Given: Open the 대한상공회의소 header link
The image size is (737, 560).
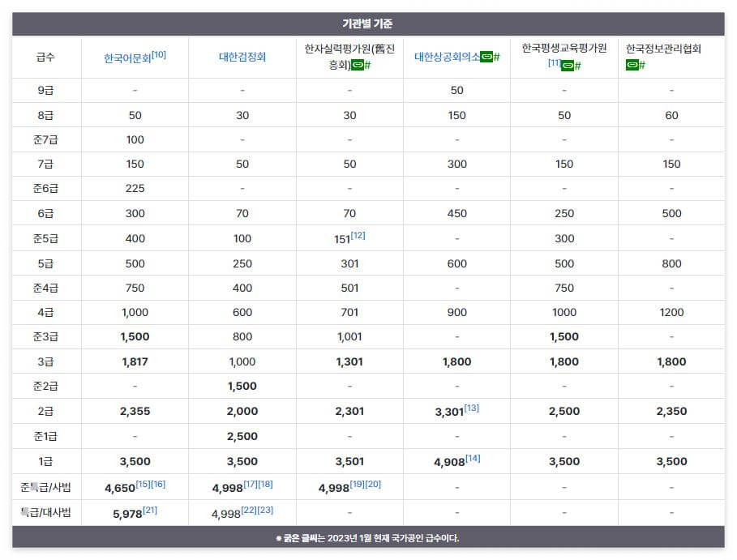Looking at the screenshot, I should pyautogui.click(x=447, y=57).
